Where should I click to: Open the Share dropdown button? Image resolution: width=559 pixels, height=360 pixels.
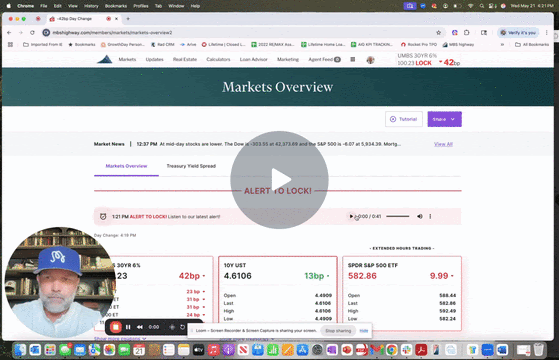pos(445,119)
